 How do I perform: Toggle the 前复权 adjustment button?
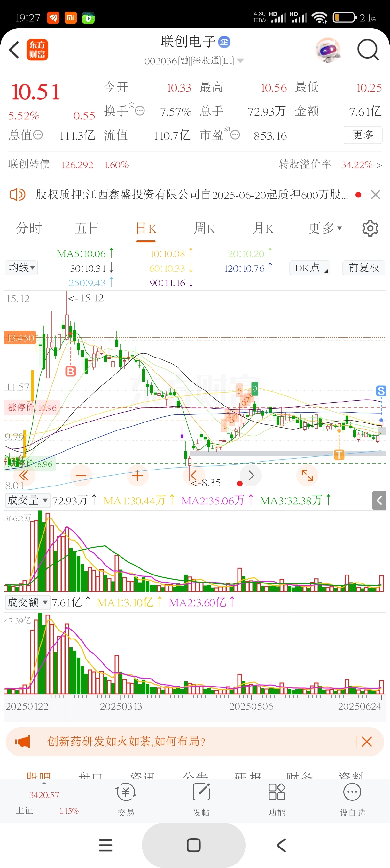364,268
